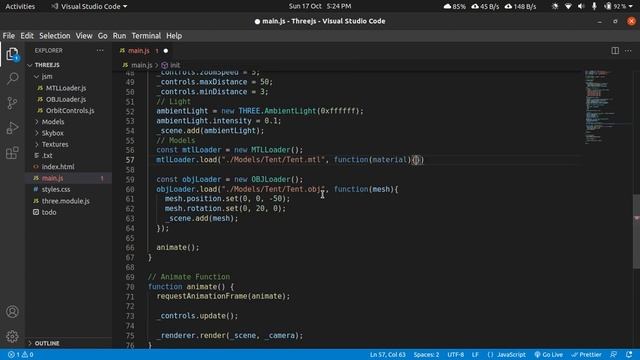
Task: Open the View menu
Action: pos(84,36)
